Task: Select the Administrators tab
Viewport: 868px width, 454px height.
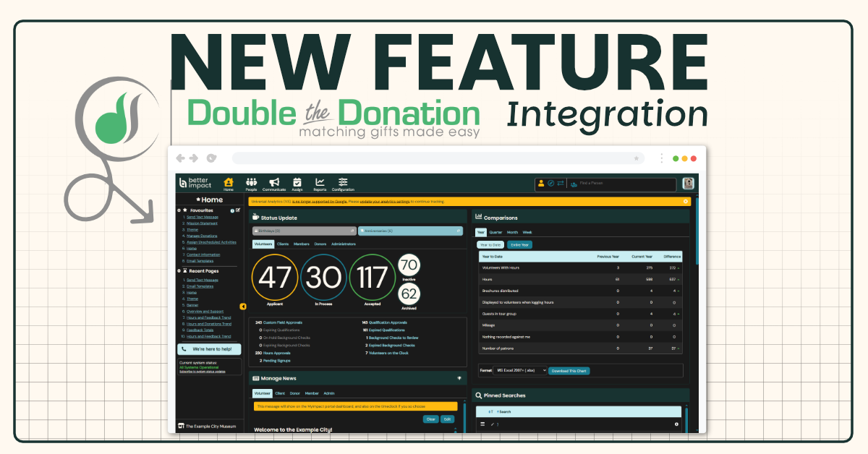Action: click(344, 244)
